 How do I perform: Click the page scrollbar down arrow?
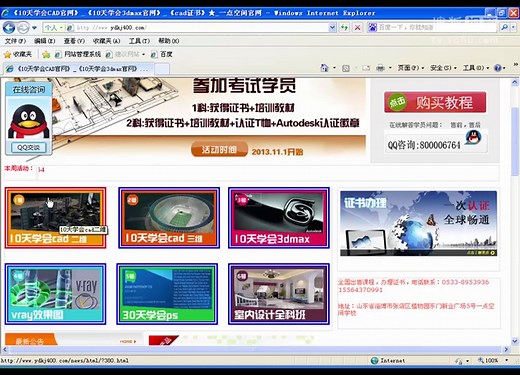tap(515, 341)
